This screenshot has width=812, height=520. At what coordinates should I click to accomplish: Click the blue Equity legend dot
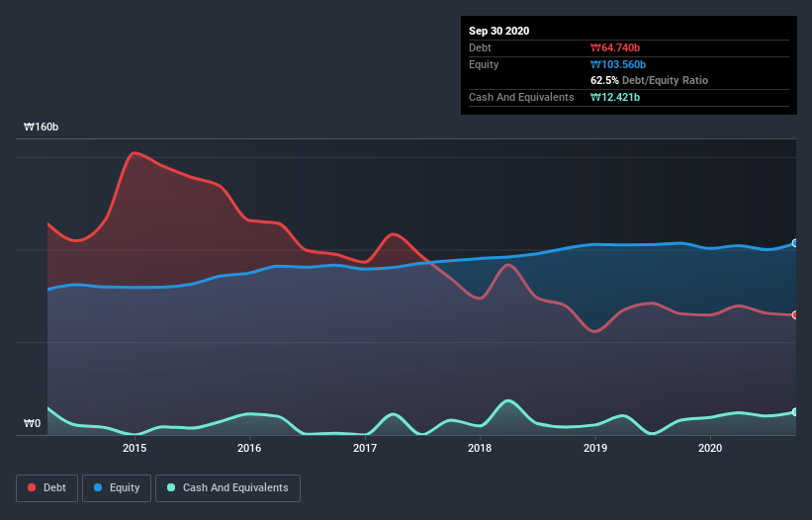(x=98, y=487)
